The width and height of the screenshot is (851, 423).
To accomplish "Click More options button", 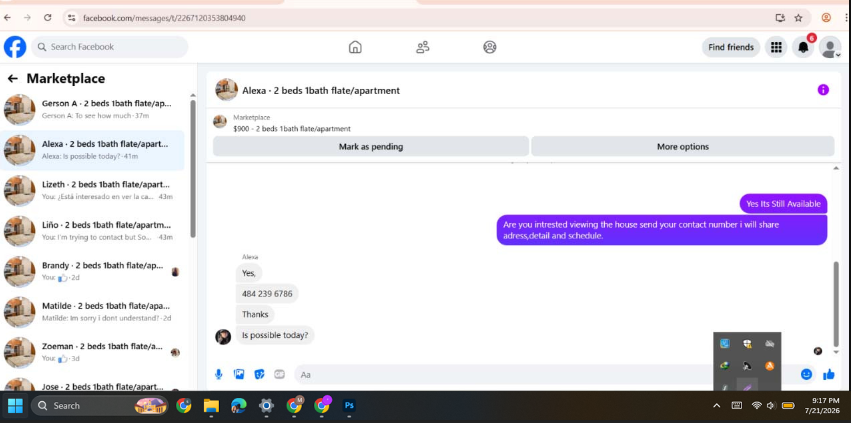I will point(683,147).
